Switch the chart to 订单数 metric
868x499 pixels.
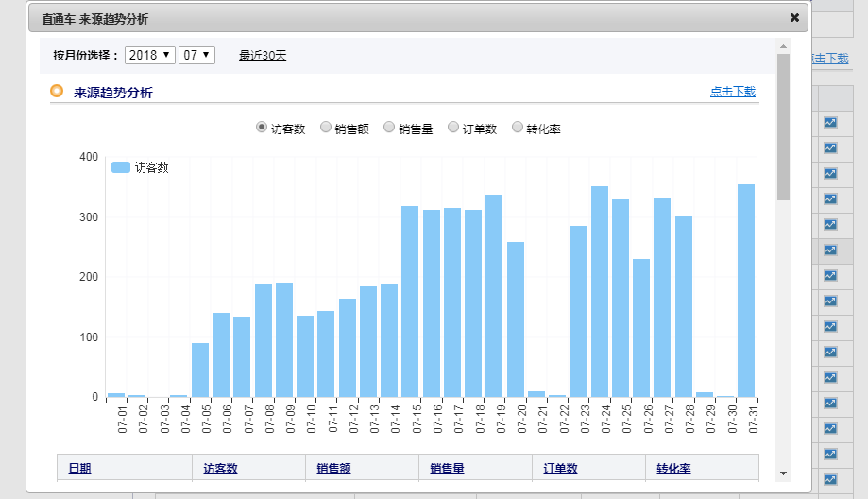click(x=453, y=128)
